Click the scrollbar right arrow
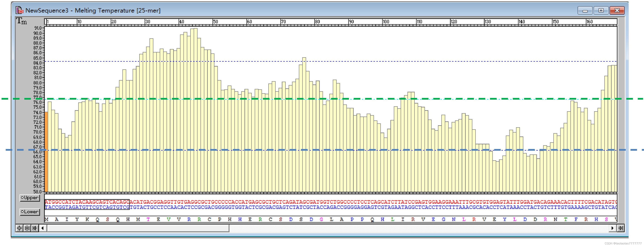Viewport: 644px width, 246px height. 613,228
